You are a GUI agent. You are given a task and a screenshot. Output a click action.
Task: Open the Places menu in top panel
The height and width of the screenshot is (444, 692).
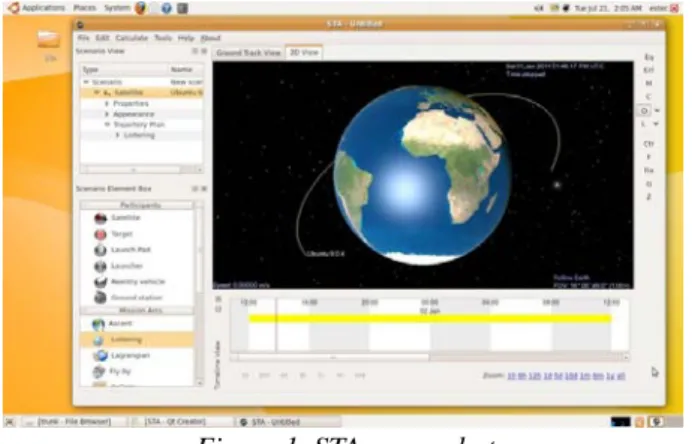(84, 8)
